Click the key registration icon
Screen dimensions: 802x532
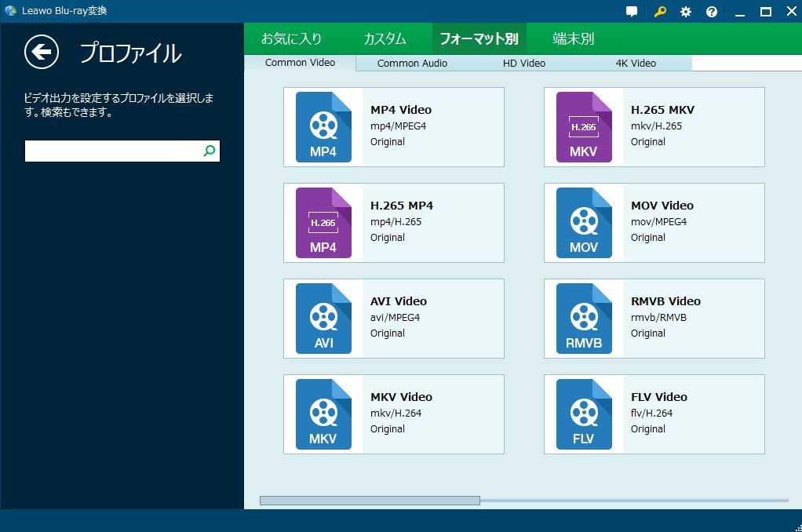click(x=660, y=12)
